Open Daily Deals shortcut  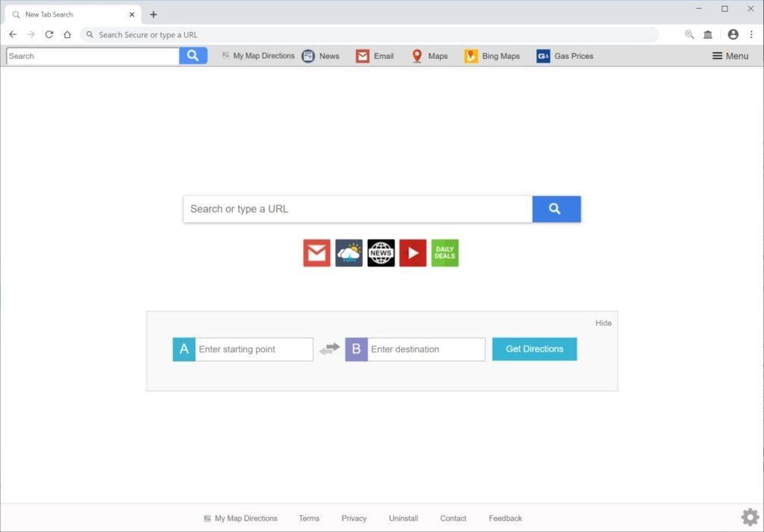click(x=445, y=253)
